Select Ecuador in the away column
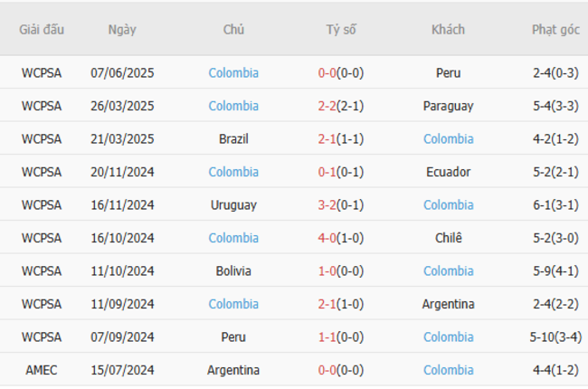Image resolution: width=588 pixels, height=389 pixels. pos(448,172)
